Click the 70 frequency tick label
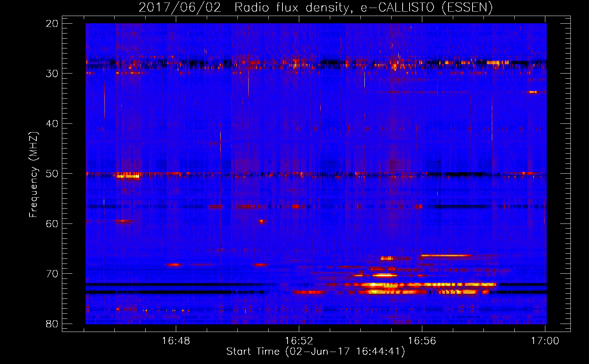Screen dimensions: 589x364 click(52, 274)
